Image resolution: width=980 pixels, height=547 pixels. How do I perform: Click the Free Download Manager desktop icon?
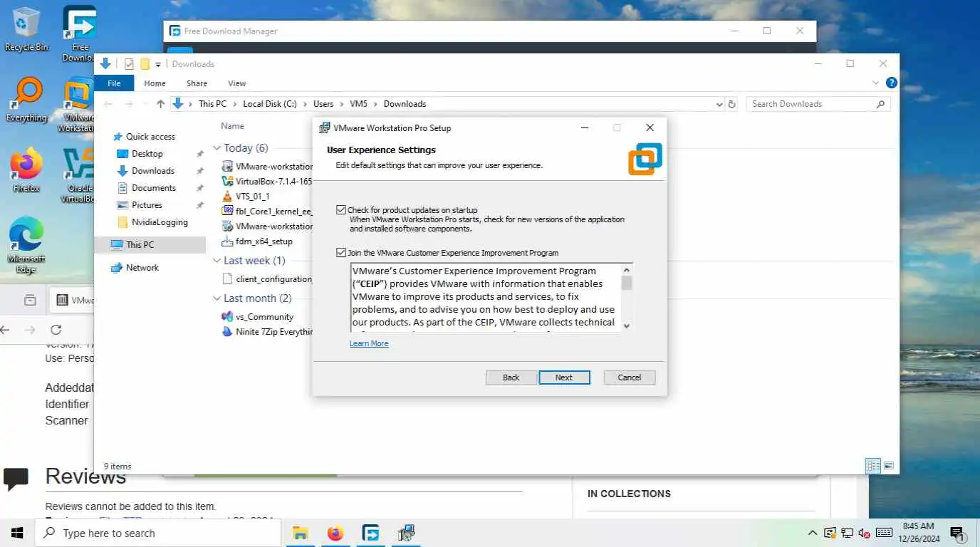tap(79, 33)
